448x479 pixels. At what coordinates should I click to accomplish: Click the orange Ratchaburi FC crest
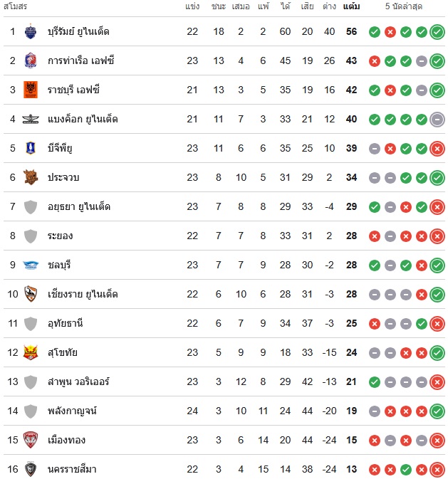click(x=30, y=90)
